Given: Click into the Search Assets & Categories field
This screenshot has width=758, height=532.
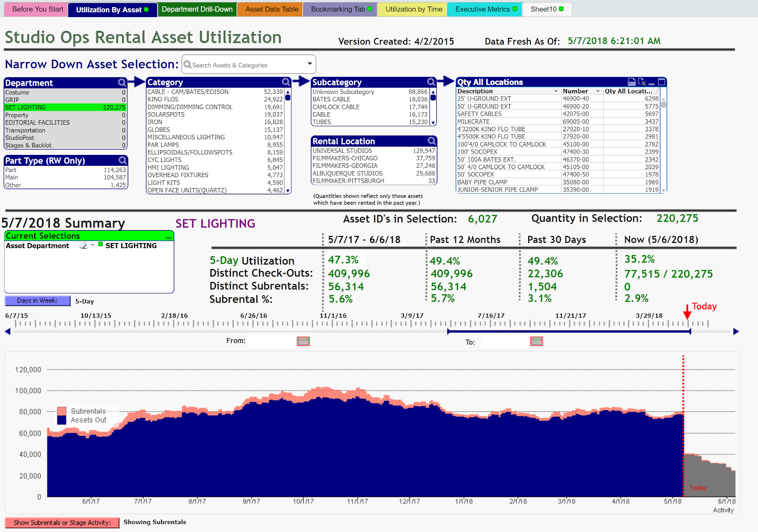Looking at the screenshot, I should pyautogui.click(x=249, y=65).
